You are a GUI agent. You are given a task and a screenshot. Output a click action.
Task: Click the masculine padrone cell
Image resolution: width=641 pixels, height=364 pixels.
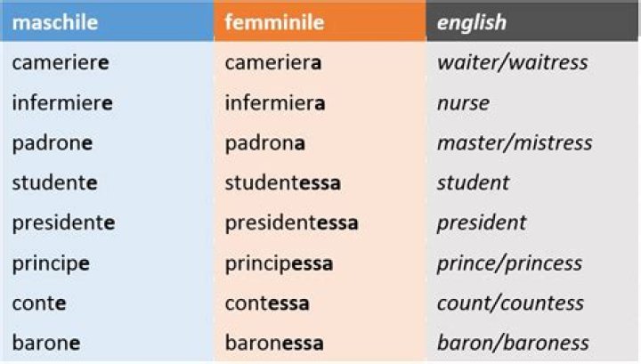pos(53,143)
